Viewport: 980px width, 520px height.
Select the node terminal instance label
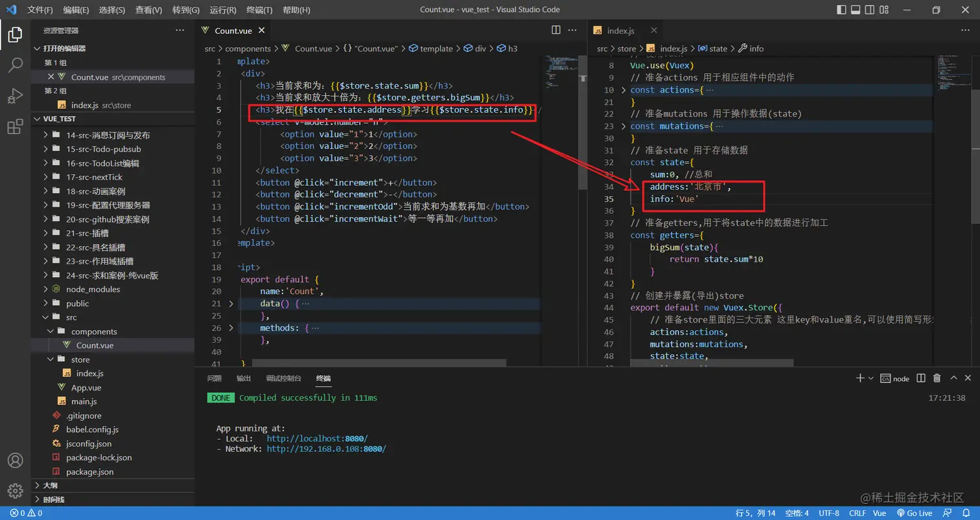[894, 378]
